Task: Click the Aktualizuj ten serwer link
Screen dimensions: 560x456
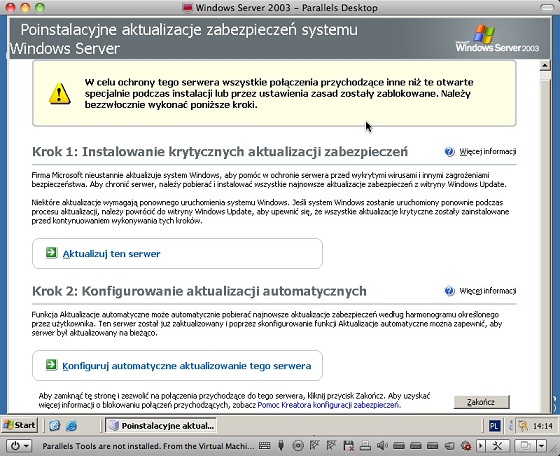Action: pos(111,254)
